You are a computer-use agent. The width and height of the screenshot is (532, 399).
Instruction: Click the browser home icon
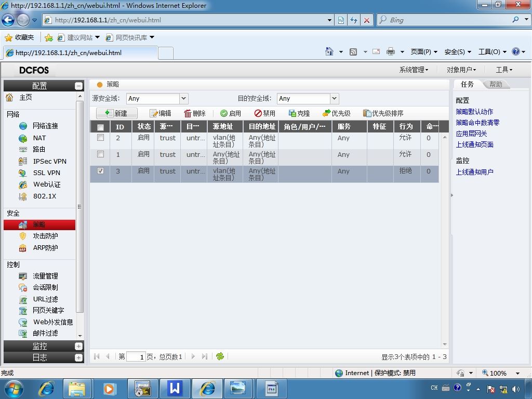click(329, 51)
